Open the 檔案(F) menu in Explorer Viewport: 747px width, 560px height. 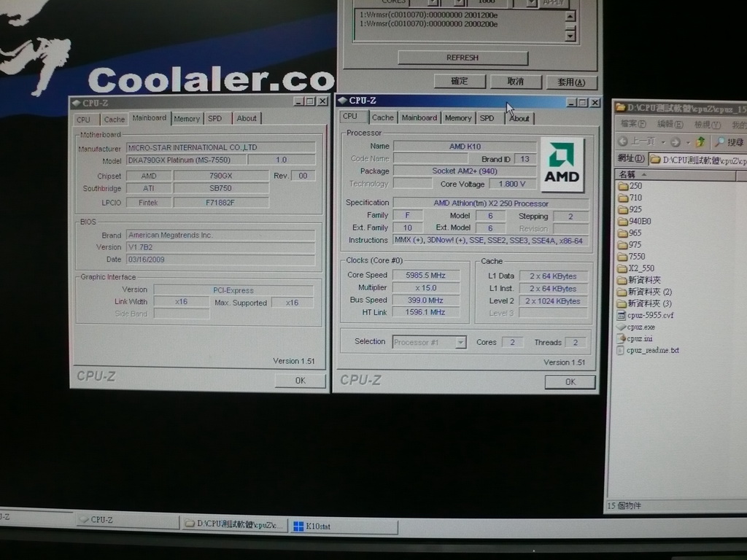click(x=633, y=124)
